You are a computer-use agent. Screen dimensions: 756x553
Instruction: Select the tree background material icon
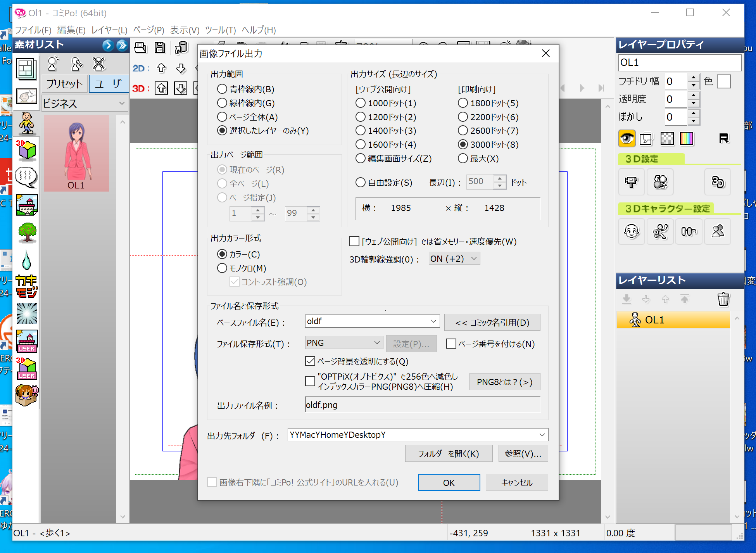pyautogui.click(x=27, y=232)
